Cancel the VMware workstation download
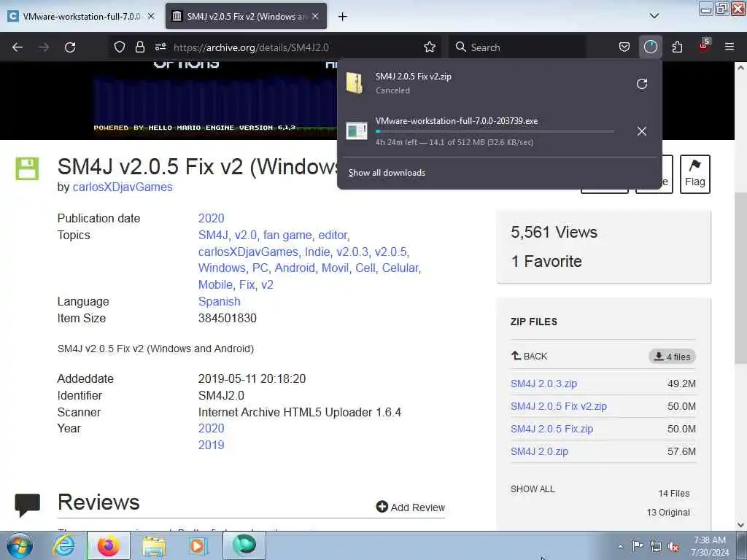Viewport: 747px width, 560px height. pyautogui.click(x=642, y=131)
